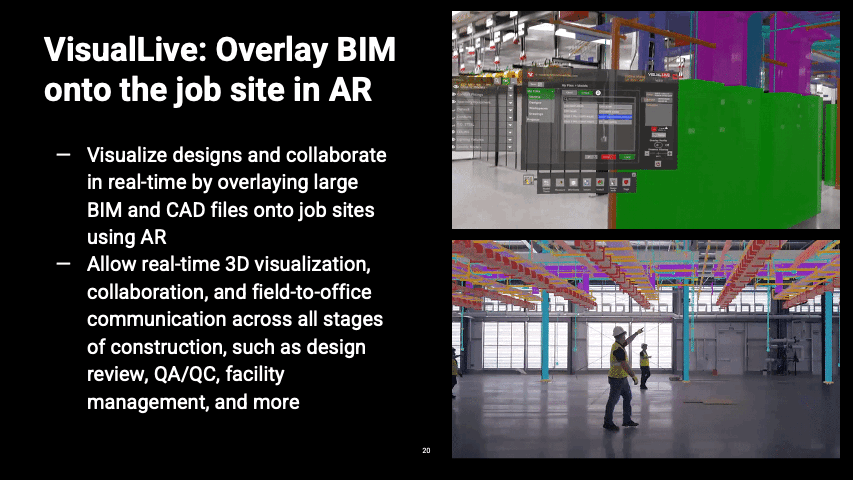Click the bullet starting 'Allow real-time 3D visualization'
The height and width of the screenshot is (480, 853).
pyautogui.click(x=234, y=333)
